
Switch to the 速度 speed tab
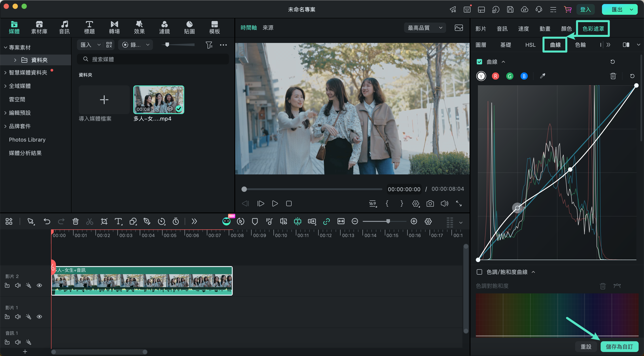[x=523, y=28]
